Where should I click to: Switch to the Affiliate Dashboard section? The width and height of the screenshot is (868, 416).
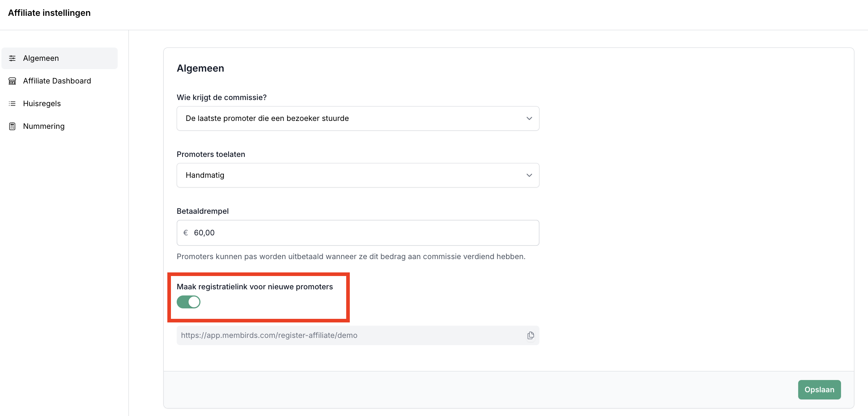(57, 81)
